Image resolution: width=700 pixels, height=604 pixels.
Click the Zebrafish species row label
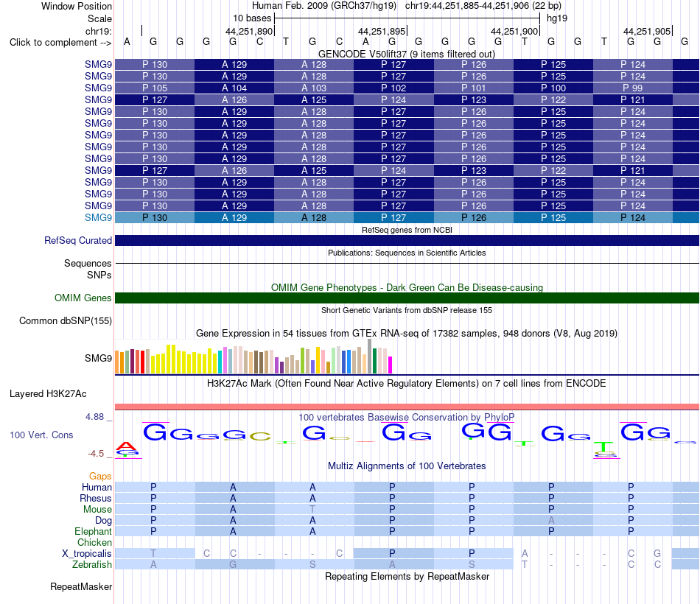92,564
